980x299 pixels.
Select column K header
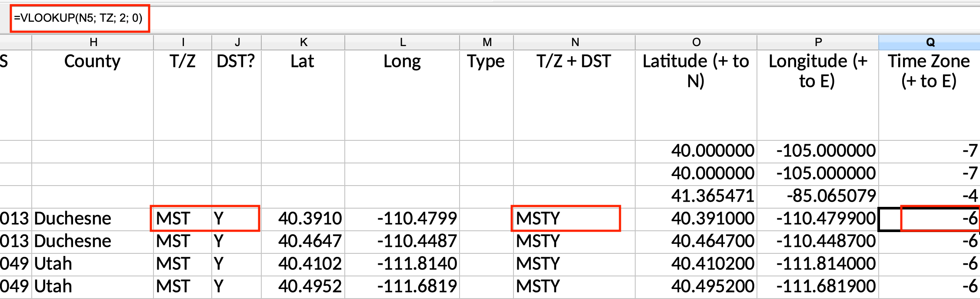coord(303,42)
